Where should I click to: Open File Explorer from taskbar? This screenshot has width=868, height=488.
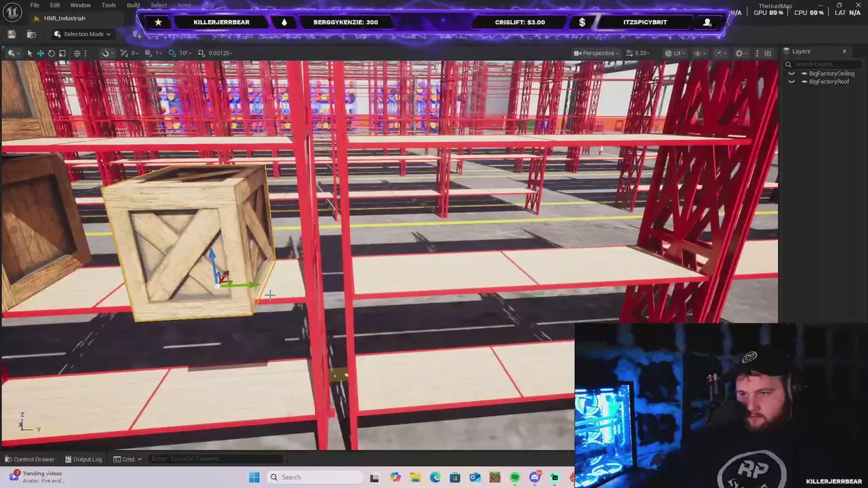pos(415,477)
